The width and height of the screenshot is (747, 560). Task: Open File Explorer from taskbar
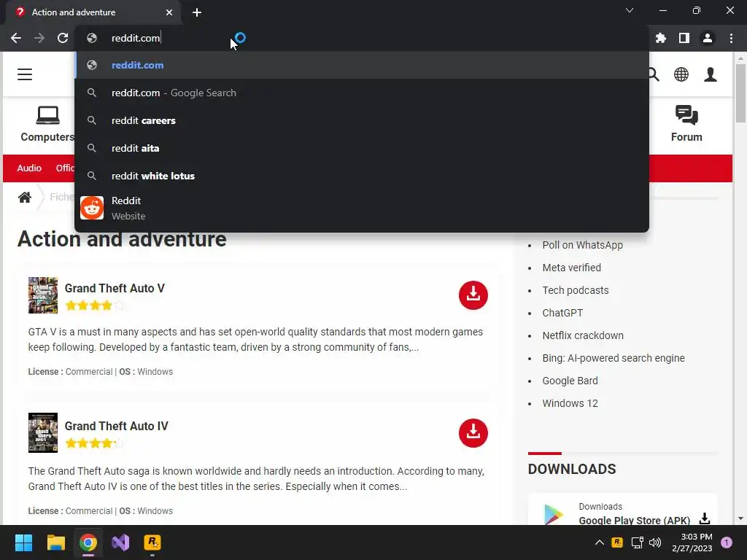coord(55,542)
